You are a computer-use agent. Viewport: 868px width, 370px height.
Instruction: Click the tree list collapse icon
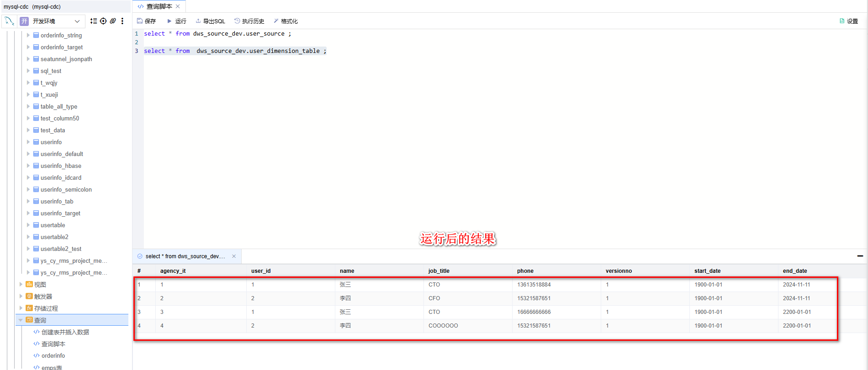pyautogui.click(x=94, y=21)
